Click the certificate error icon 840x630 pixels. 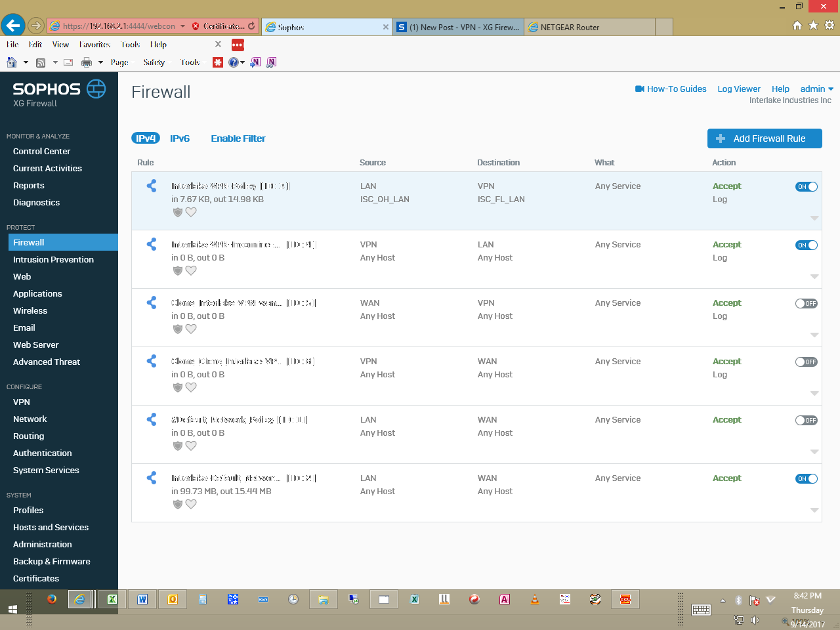196,26
